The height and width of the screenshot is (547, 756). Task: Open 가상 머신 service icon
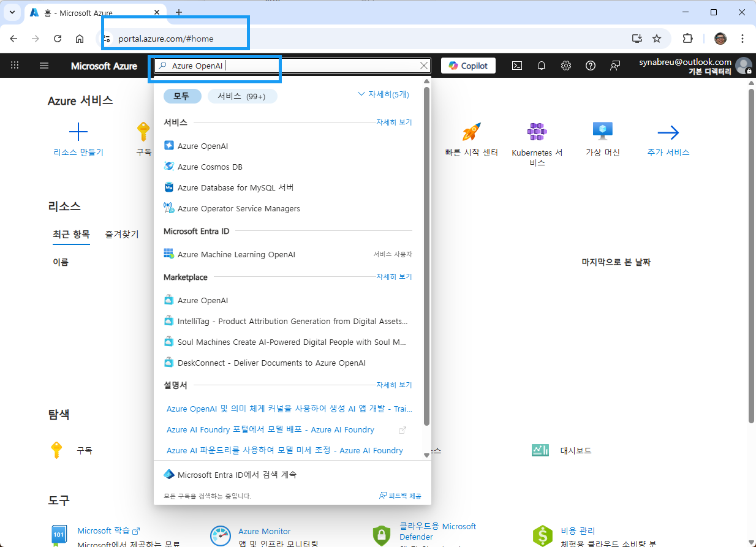603,130
